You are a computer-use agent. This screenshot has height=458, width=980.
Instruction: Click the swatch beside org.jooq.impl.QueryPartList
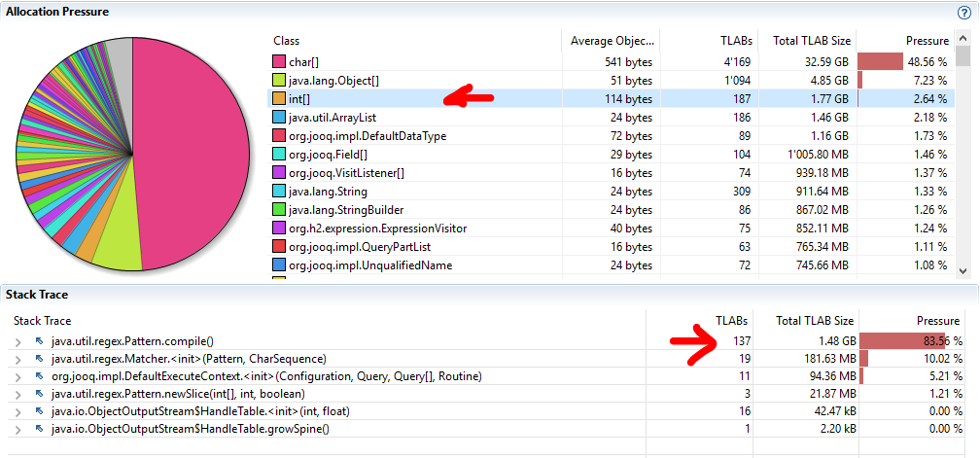coord(279,246)
